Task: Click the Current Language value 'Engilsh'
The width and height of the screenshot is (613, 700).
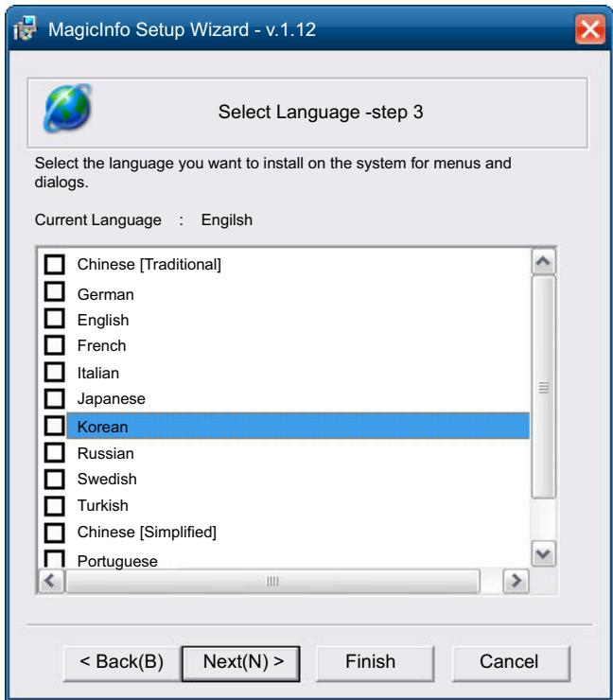Action: point(227,220)
